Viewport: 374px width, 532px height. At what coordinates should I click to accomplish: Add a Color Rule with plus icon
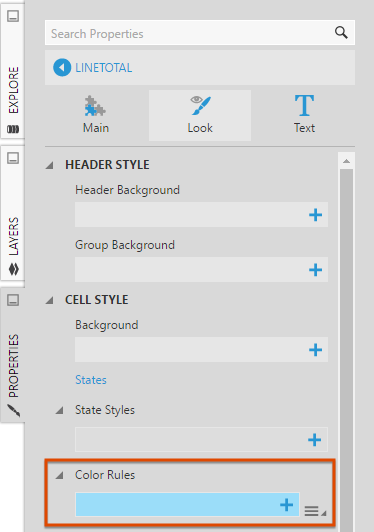286,505
